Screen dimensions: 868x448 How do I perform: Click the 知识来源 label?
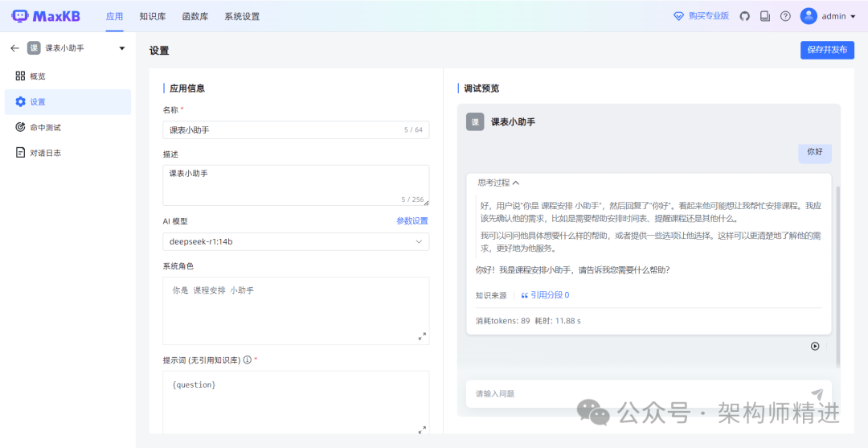coord(491,296)
